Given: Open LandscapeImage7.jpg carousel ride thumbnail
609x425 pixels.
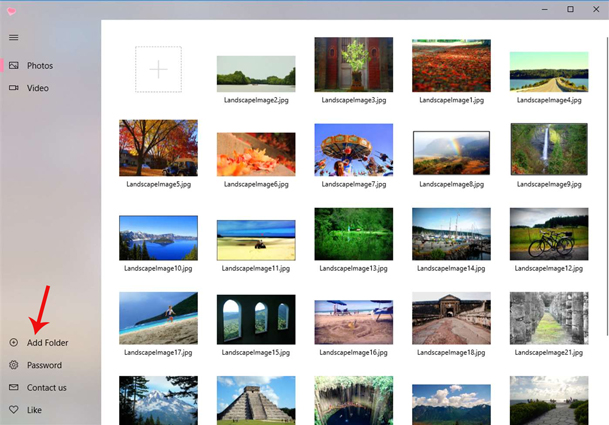Looking at the screenshot, I should pyautogui.click(x=353, y=150).
